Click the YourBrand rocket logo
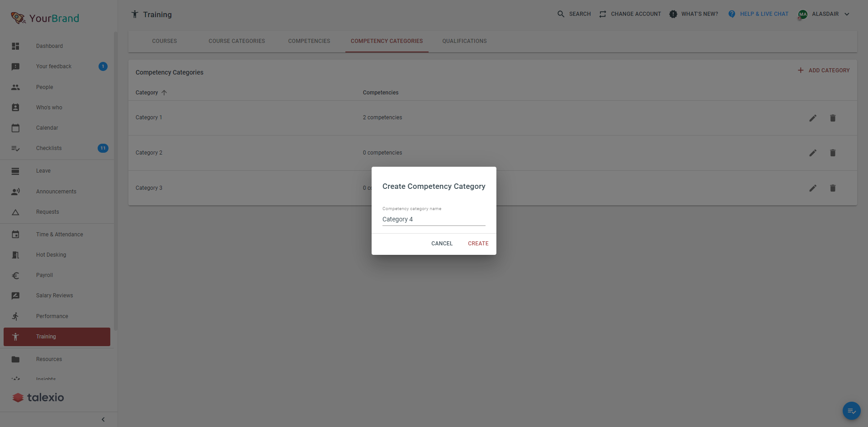The width and height of the screenshot is (868, 427). (18, 18)
